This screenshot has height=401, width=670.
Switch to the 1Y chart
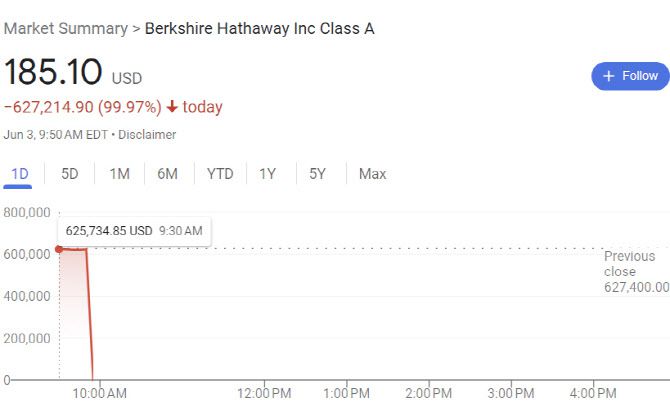pos(267,174)
